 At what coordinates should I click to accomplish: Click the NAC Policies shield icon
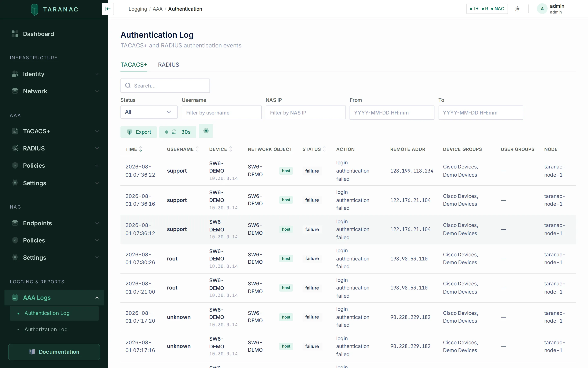point(15,240)
